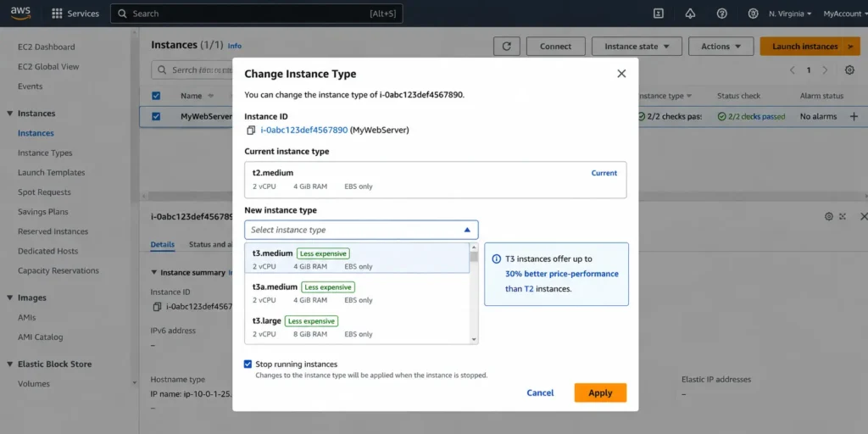Open table preferences gear icon
The height and width of the screenshot is (434, 868).
tap(849, 70)
